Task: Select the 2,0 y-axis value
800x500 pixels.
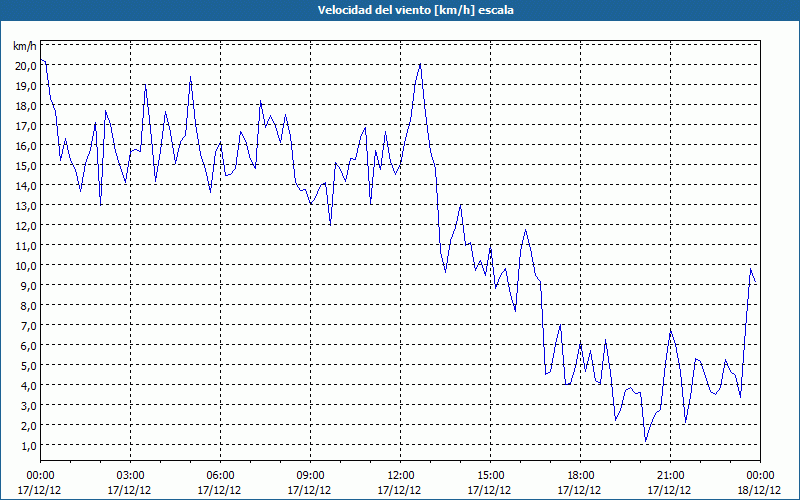Action: coord(28,425)
